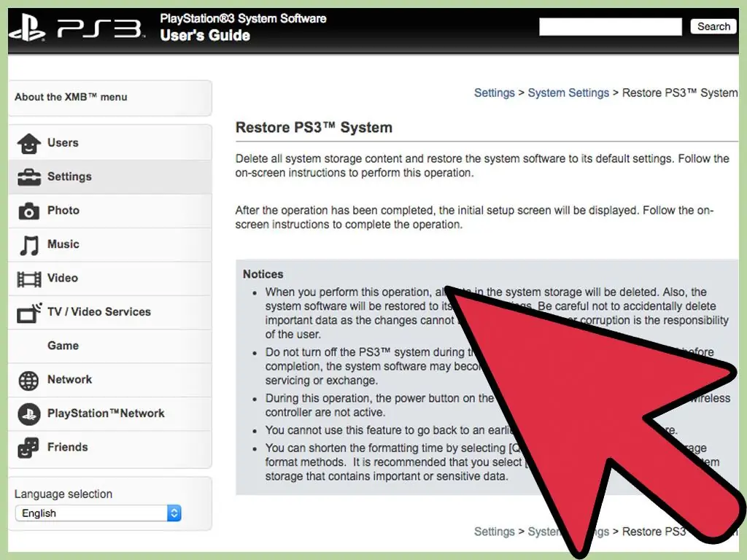Click the Restore PS3 System page heading

coord(314,128)
